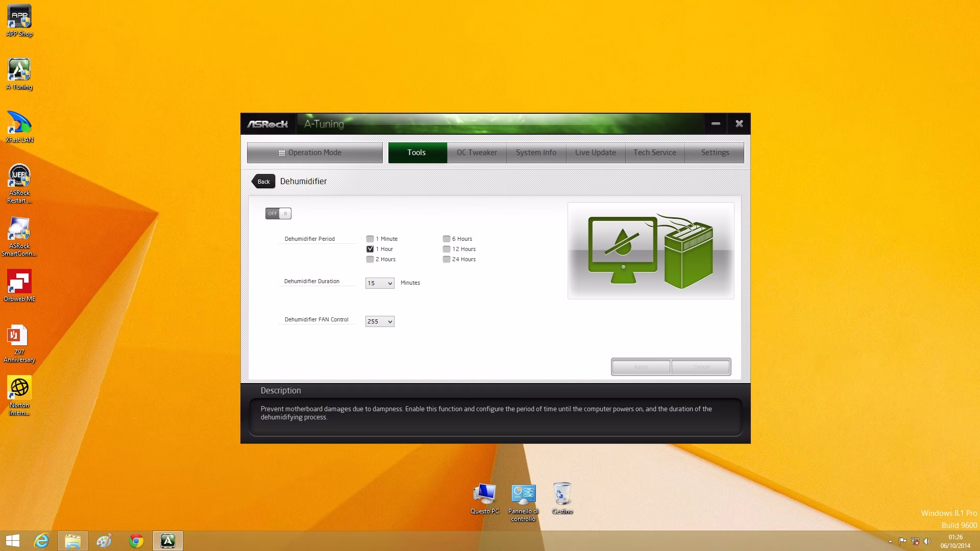
Task: Open the Tech Service tab
Action: (655, 153)
